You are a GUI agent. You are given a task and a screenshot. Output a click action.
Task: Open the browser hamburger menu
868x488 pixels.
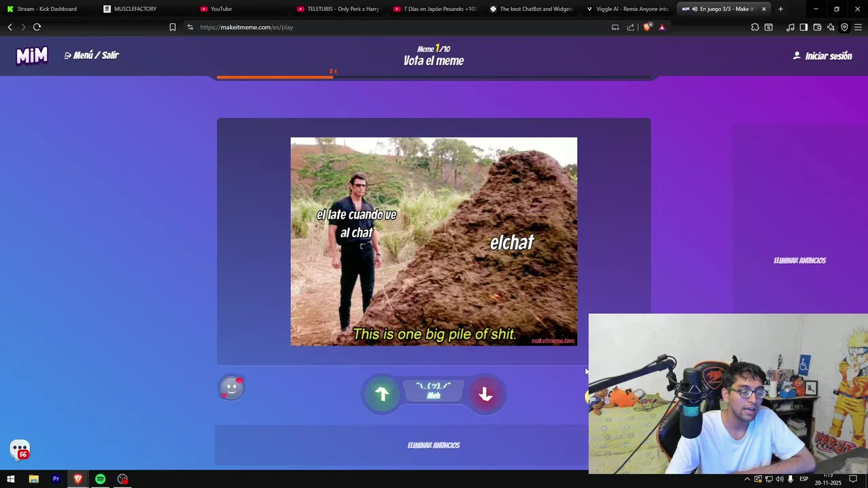point(858,27)
